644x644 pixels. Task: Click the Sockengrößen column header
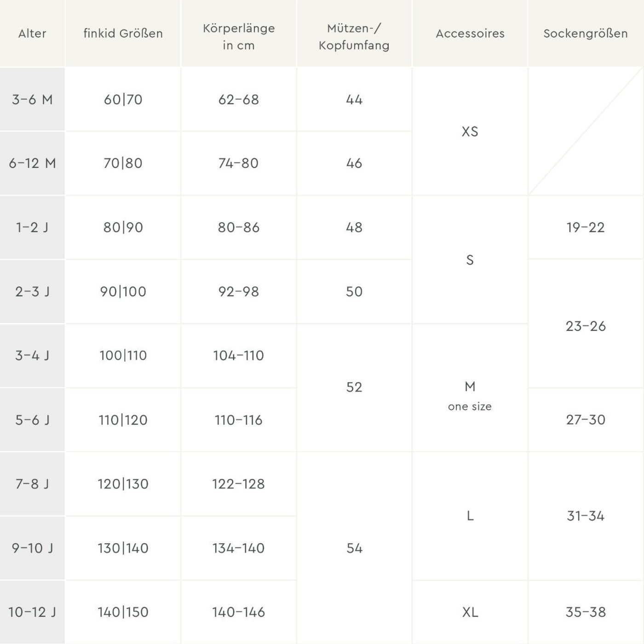[586, 34]
